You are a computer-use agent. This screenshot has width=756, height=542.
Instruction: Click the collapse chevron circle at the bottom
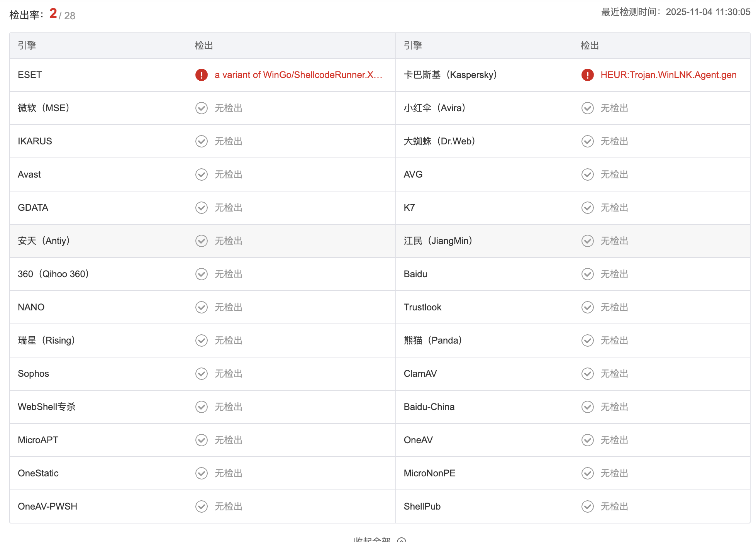402,540
